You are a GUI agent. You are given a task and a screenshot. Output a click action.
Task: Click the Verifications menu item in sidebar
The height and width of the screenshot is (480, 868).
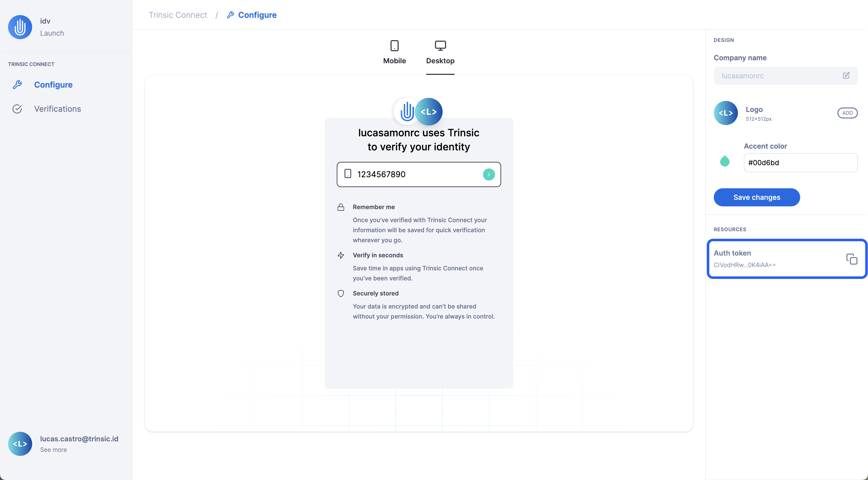pyautogui.click(x=57, y=109)
